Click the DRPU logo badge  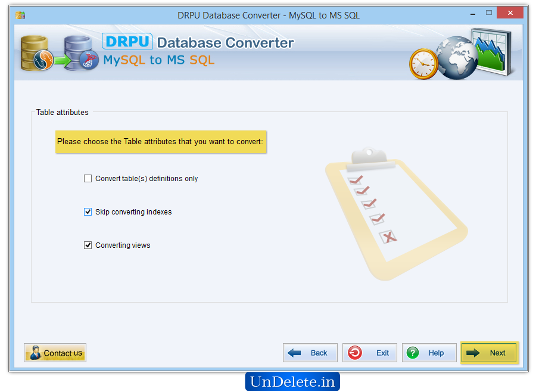(x=127, y=41)
